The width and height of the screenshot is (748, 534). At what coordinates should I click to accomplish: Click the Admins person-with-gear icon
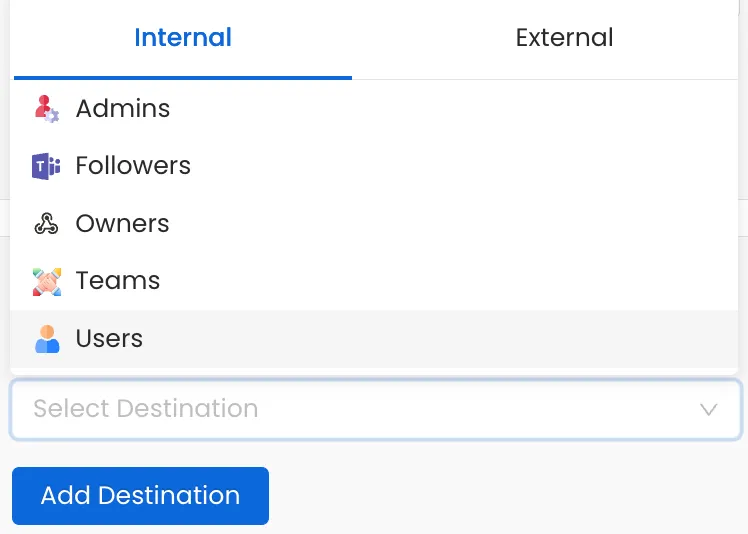tap(46, 108)
